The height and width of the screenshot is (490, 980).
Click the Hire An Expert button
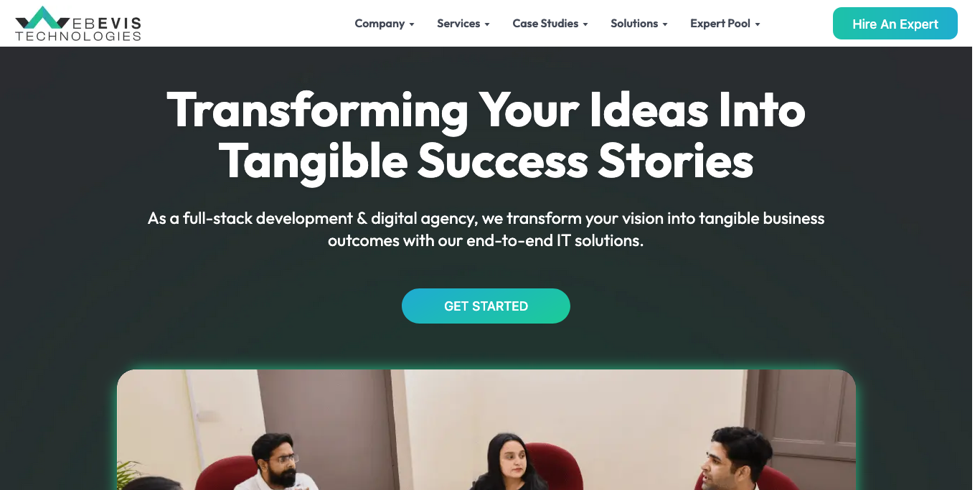tap(895, 24)
